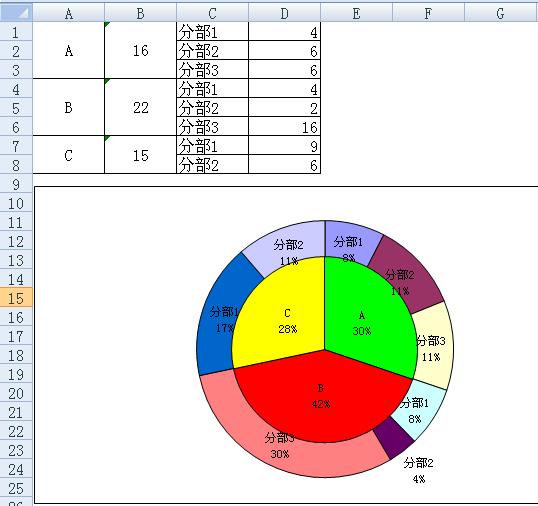Select column A header
The width and height of the screenshot is (538, 506).
click(69, 13)
